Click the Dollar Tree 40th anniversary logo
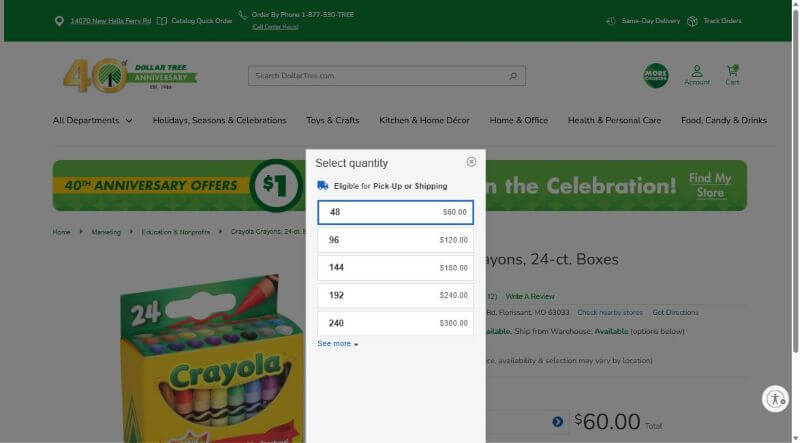Image resolution: width=800 pixels, height=443 pixels. coord(130,76)
